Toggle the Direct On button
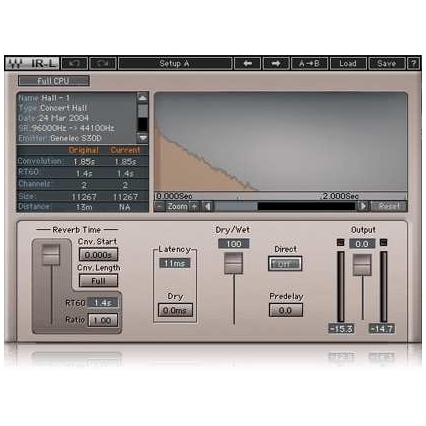 click(285, 264)
